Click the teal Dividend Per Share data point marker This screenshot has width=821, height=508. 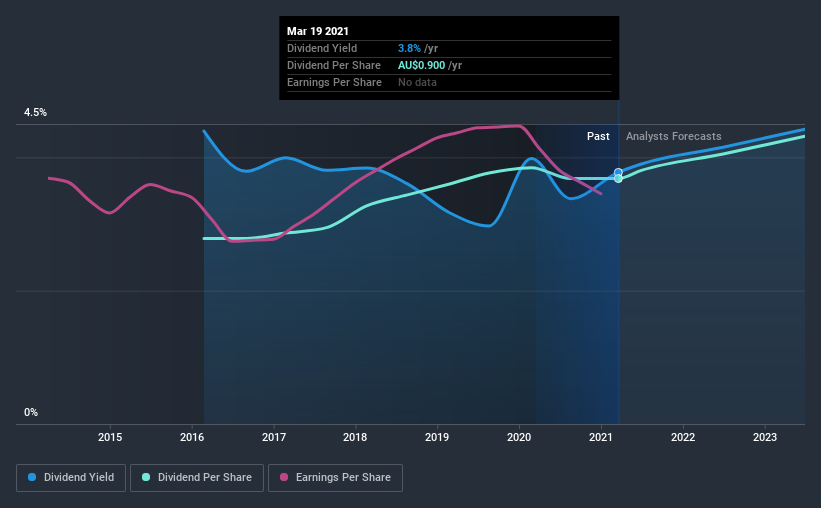coord(618,179)
